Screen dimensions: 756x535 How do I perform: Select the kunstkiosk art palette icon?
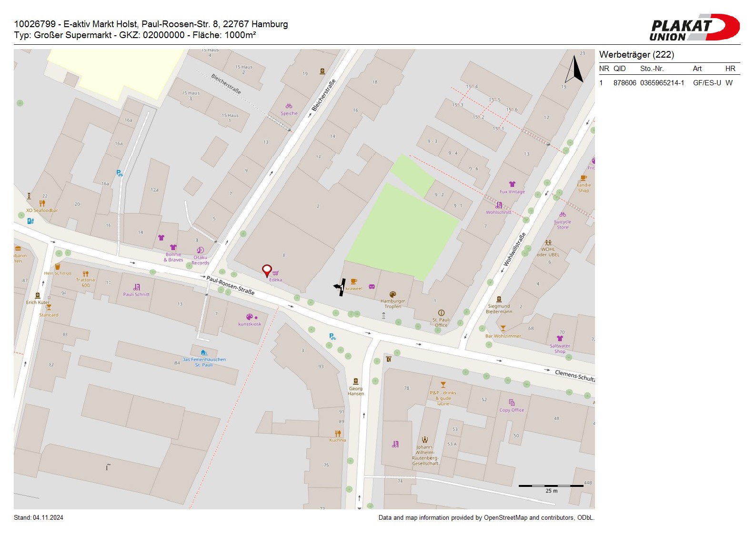(x=249, y=317)
